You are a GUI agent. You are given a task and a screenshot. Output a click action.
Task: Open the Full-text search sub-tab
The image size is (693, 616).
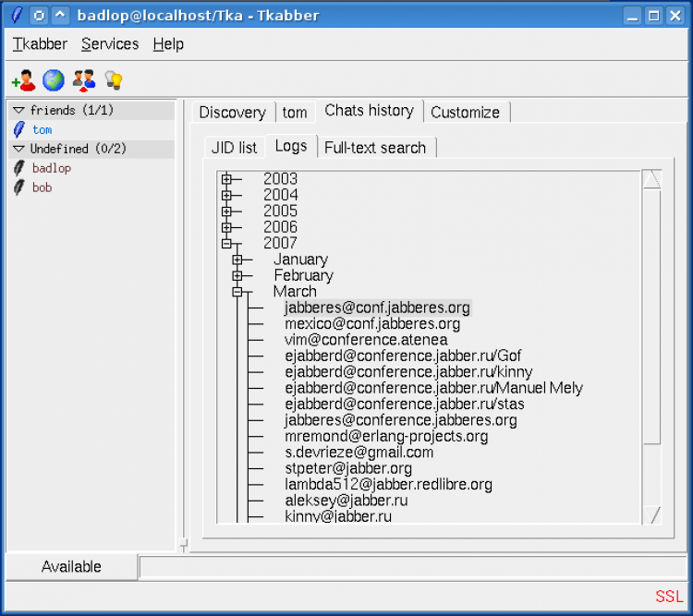pyautogui.click(x=375, y=147)
